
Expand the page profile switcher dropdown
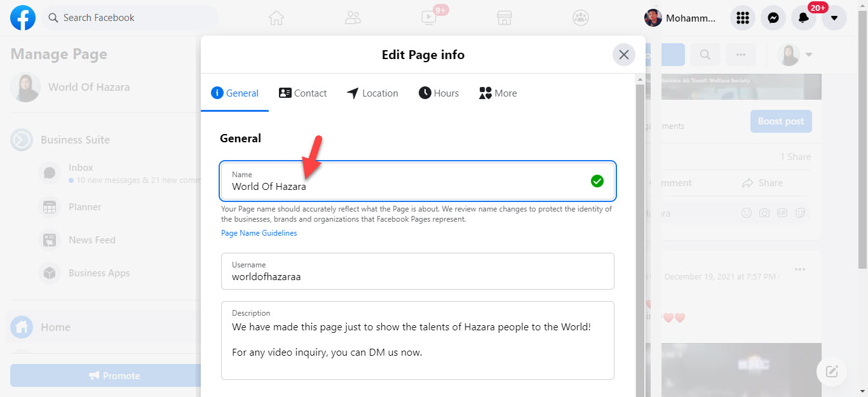tap(809, 55)
